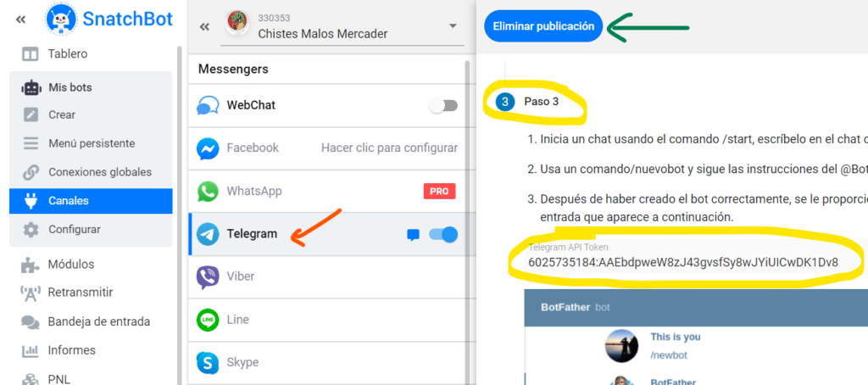Click the chat bubble icon beside Telegram toggle
Screen dimensions: 868x385
tap(413, 235)
